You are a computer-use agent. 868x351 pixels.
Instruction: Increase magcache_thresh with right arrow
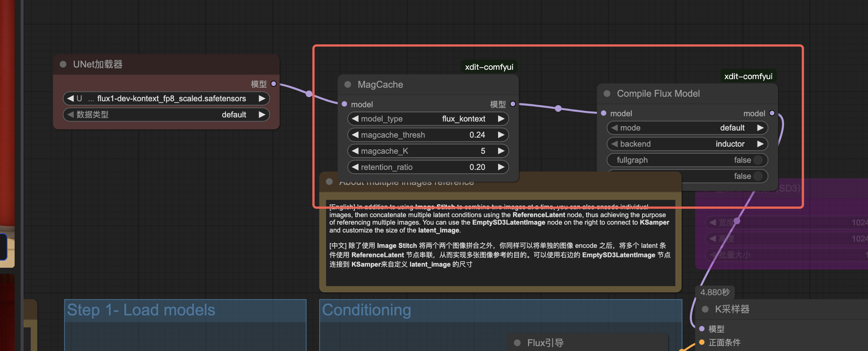501,135
